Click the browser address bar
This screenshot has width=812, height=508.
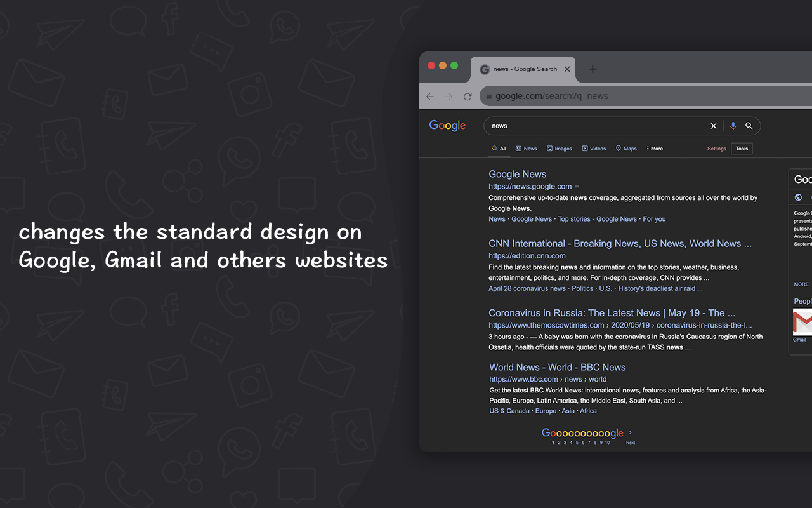point(646,97)
